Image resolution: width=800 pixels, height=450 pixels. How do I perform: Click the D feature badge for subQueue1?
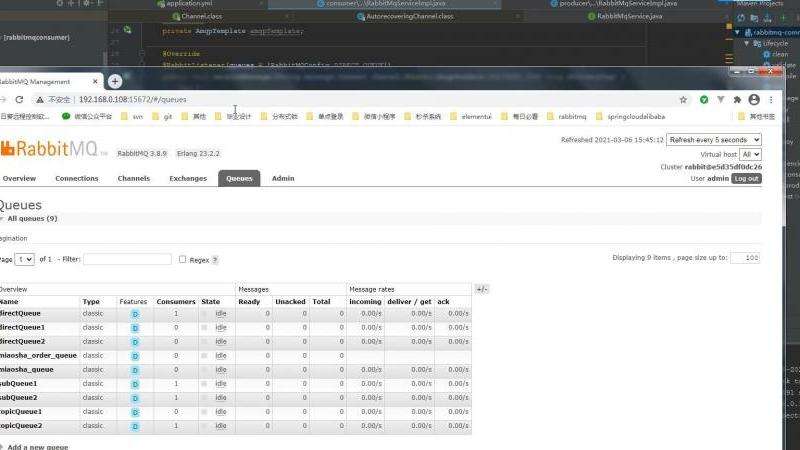click(135, 384)
